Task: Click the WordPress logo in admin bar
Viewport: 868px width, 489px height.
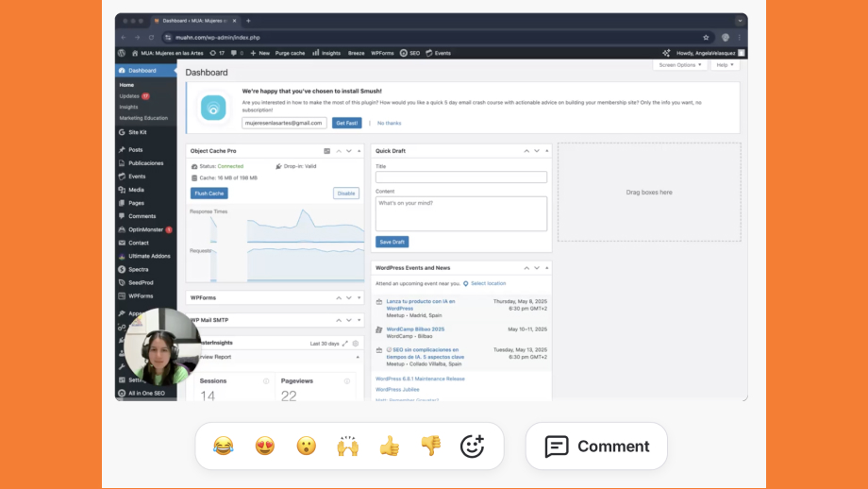Action: pos(122,53)
